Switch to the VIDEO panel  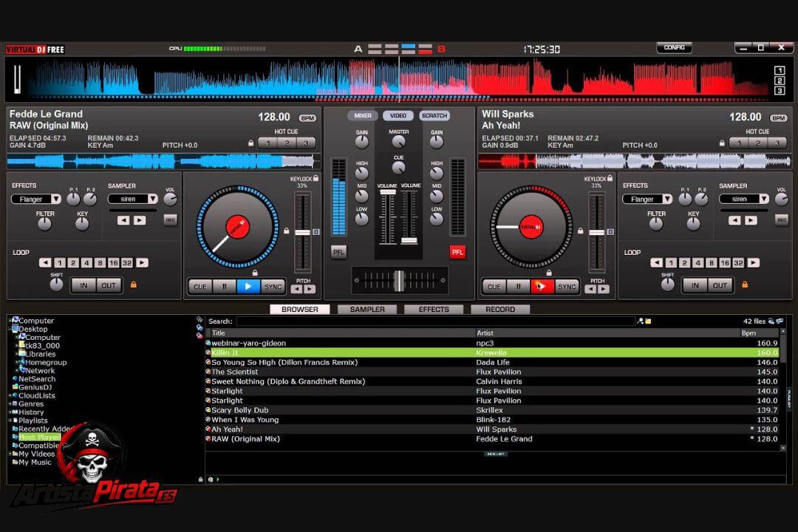click(x=398, y=115)
